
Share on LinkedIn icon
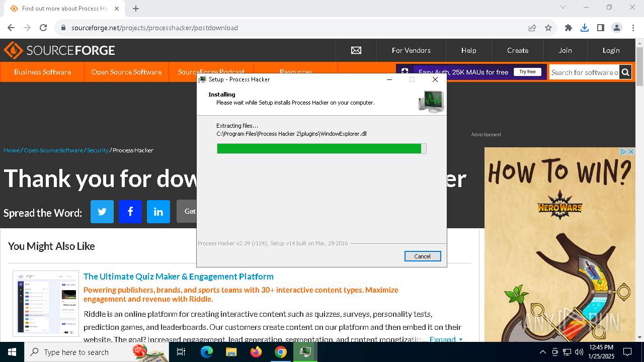(x=158, y=212)
